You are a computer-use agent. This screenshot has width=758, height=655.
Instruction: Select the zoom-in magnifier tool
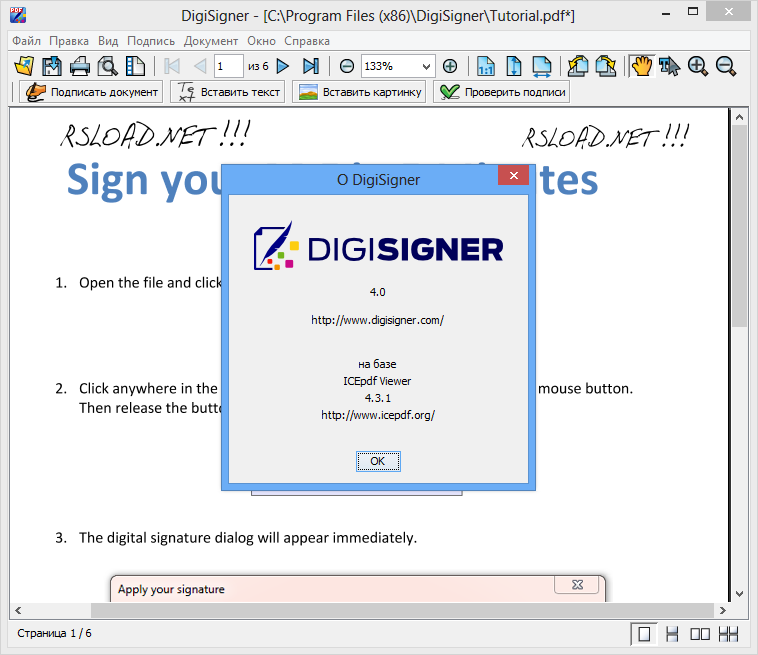(698, 66)
